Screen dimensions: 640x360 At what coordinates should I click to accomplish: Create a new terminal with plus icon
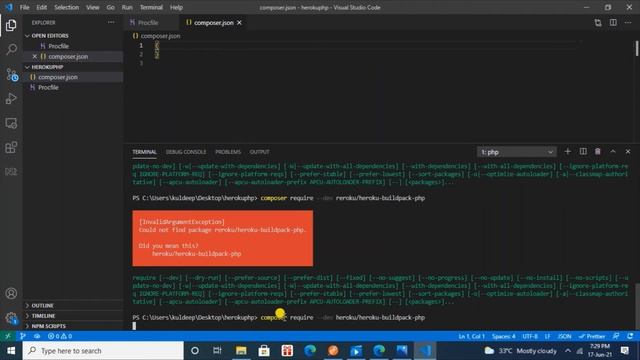[x=567, y=151]
